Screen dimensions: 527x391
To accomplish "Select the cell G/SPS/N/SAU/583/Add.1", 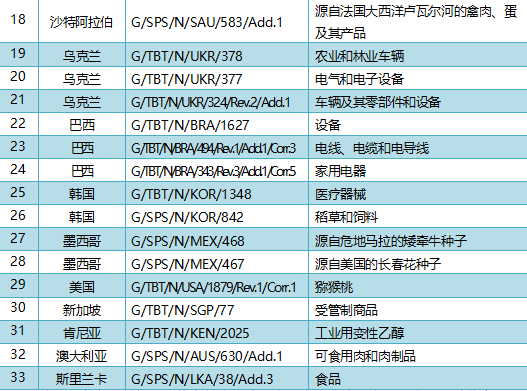I will [x=217, y=21].
